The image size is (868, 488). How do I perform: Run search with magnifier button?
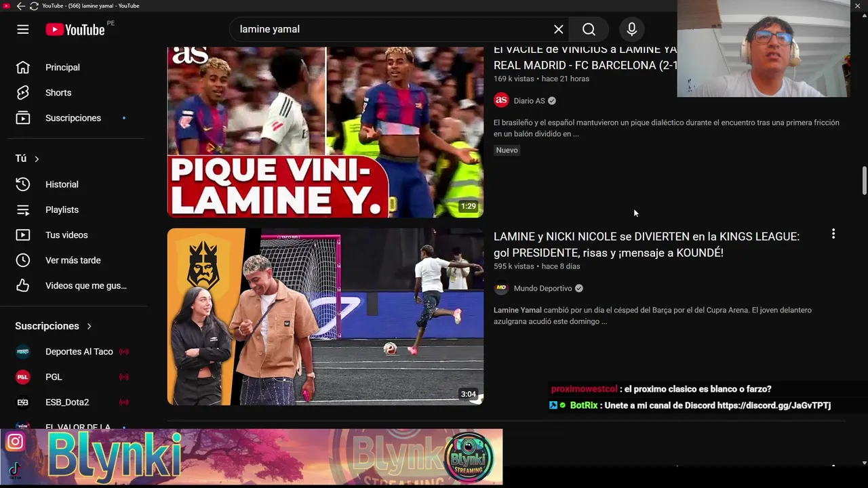coord(589,29)
